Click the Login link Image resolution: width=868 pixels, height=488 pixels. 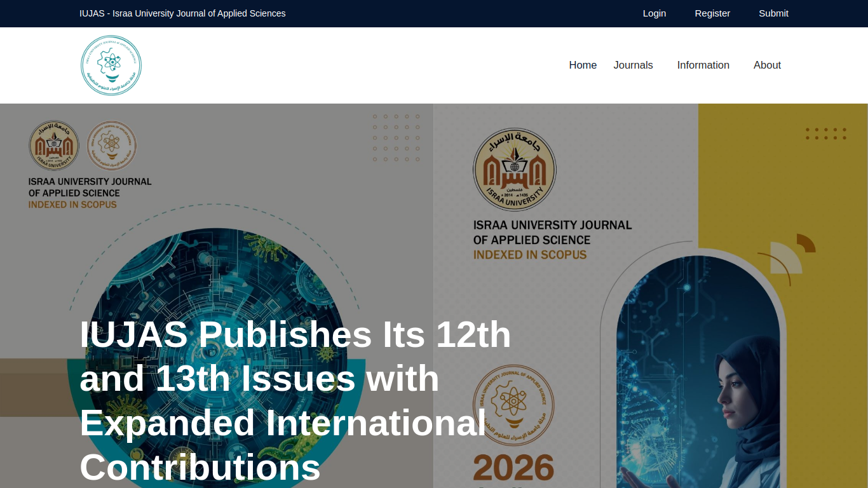pyautogui.click(x=654, y=13)
